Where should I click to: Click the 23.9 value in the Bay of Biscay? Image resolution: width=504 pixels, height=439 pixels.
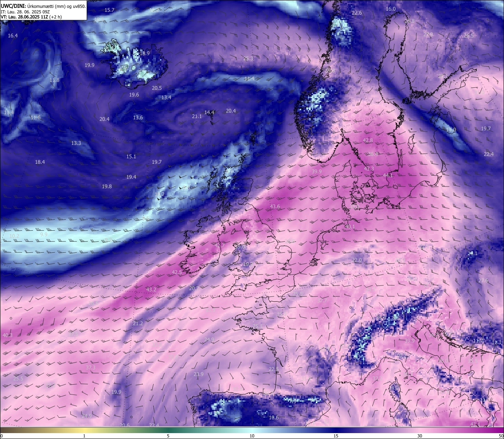[x=198, y=374]
